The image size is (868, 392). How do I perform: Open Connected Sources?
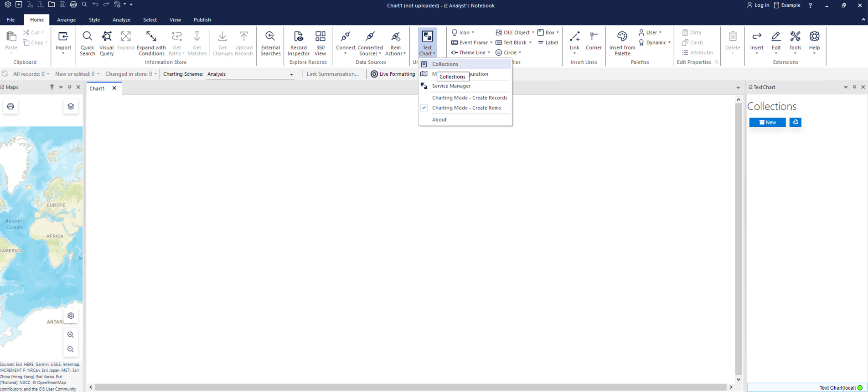(x=370, y=42)
